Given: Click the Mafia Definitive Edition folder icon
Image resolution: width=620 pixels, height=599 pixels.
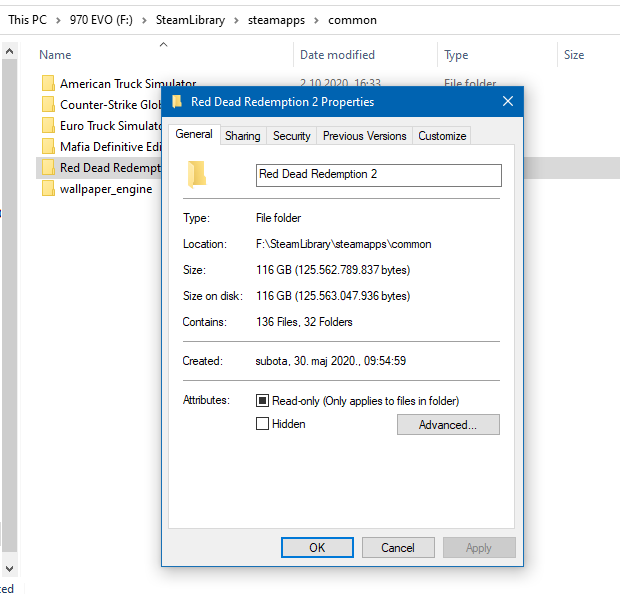Looking at the screenshot, I should [x=48, y=146].
